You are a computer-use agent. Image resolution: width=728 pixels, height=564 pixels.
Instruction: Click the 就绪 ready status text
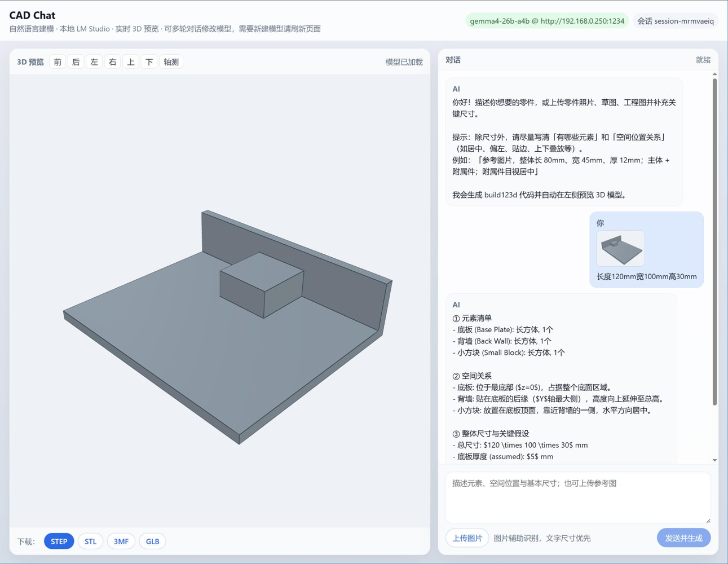(703, 60)
